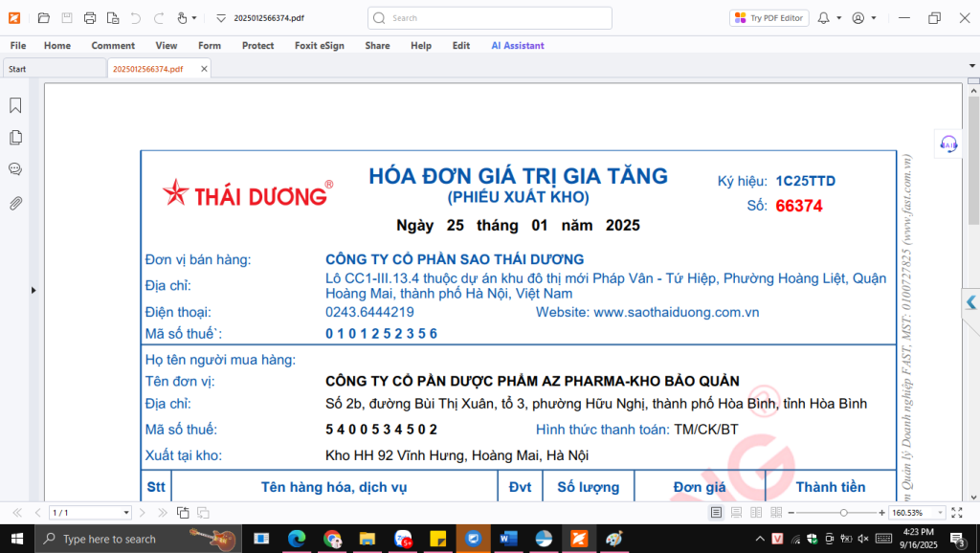Image resolution: width=980 pixels, height=553 pixels.
Task: Click the taskbar Type here to search box
Action: pyautogui.click(x=138, y=539)
